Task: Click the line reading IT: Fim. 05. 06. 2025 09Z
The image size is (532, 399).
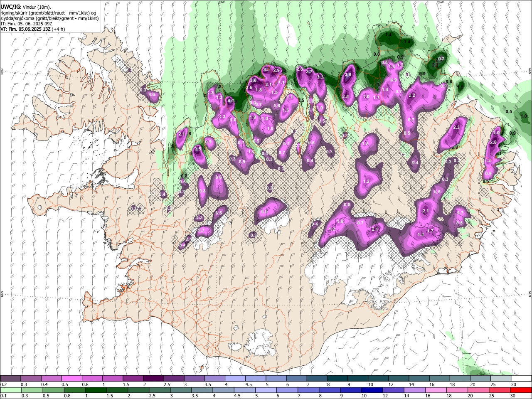Action: tap(26, 24)
